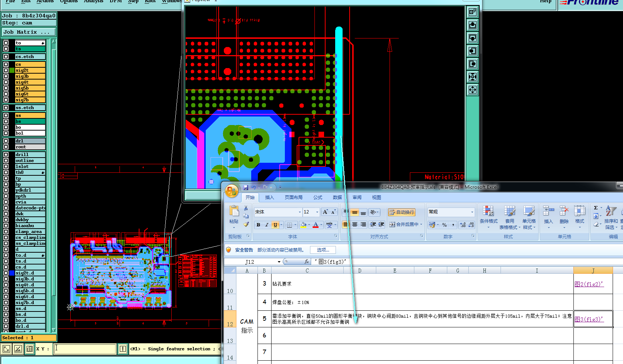The image size is (623, 364).
Task: Click the pan down icon in popview toolbar
Action: tap(472, 38)
